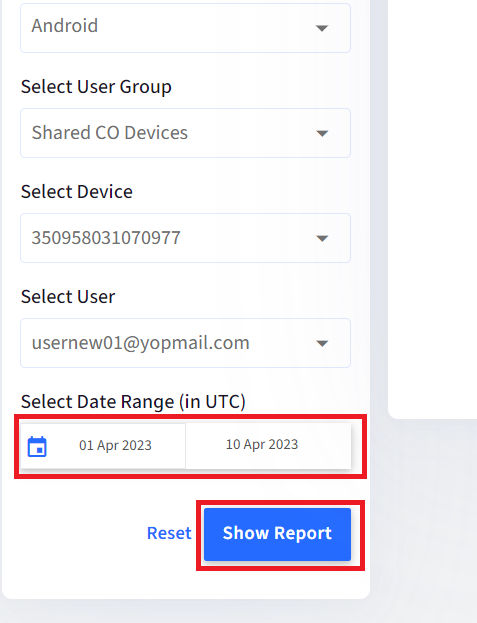Viewport: 477px width, 623px height.
Task: Select the end date 10 Apr 2023
Action: point(262,445)
